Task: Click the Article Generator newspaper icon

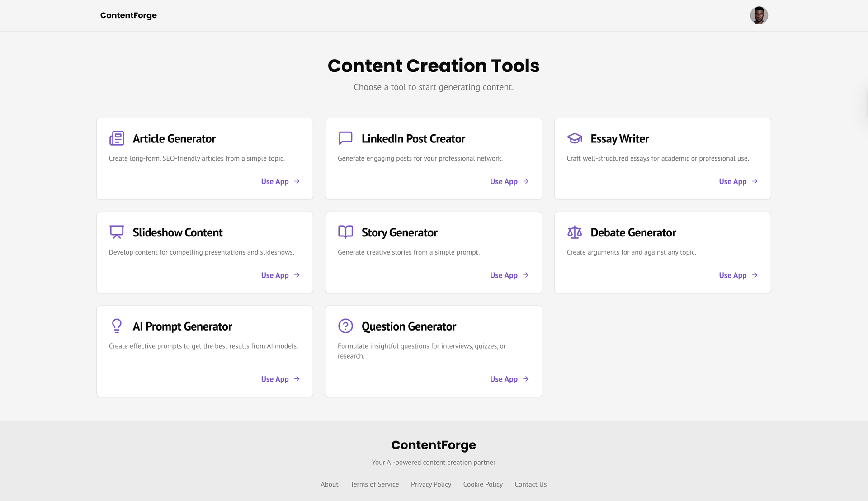Action: (117, 138)
